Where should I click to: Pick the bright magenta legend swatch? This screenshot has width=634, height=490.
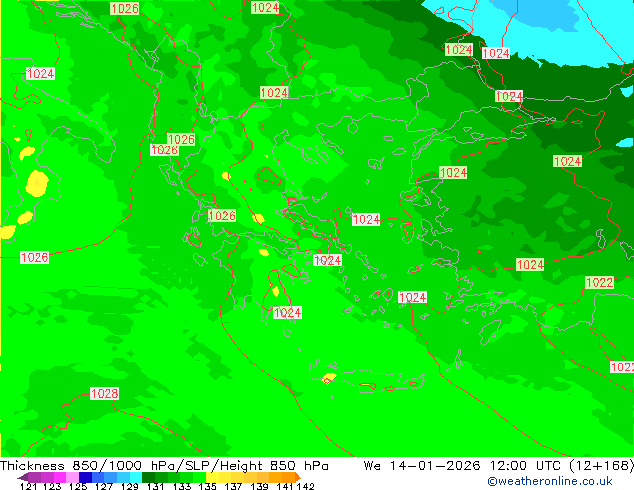60,477
